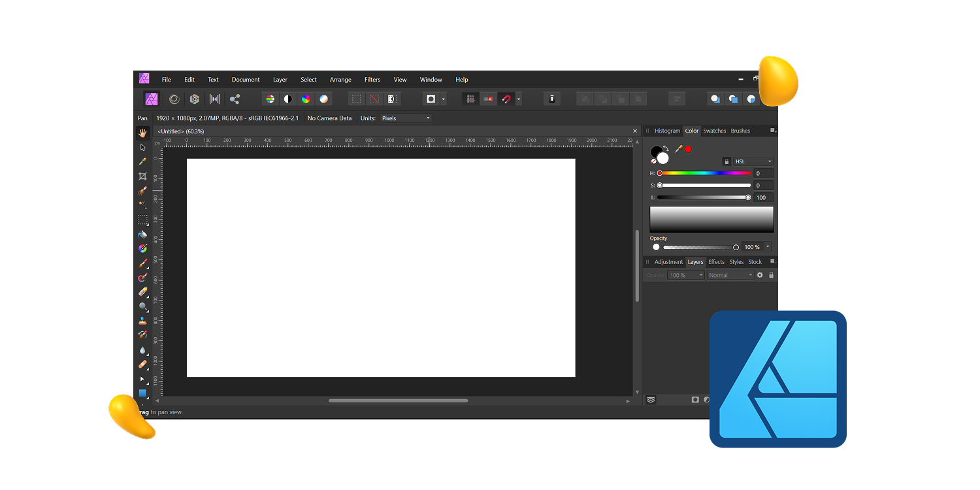Apply Auto Levels from toolbar
The height and width of the screenshot is (490, 980).
point(270,99)
